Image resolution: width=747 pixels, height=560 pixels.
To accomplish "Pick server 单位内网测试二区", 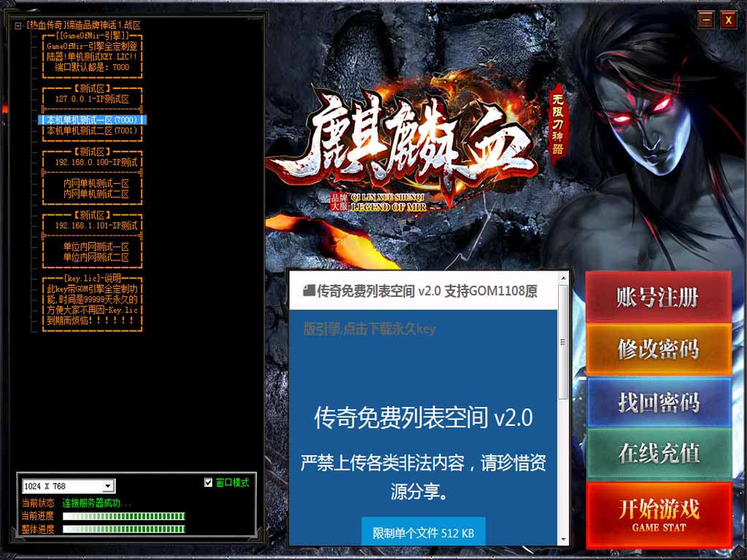I will pos(96,257).
